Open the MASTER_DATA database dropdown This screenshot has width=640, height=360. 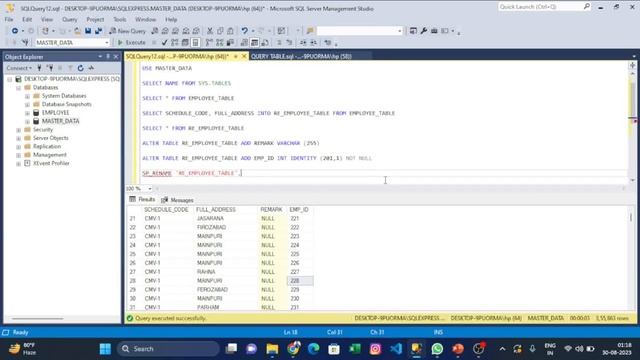[107, 42]
